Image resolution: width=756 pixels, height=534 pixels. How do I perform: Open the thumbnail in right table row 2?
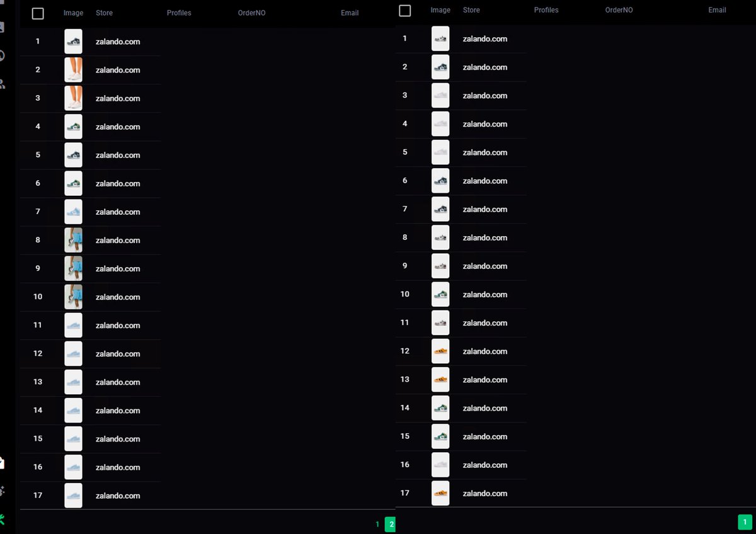[440, 67]
